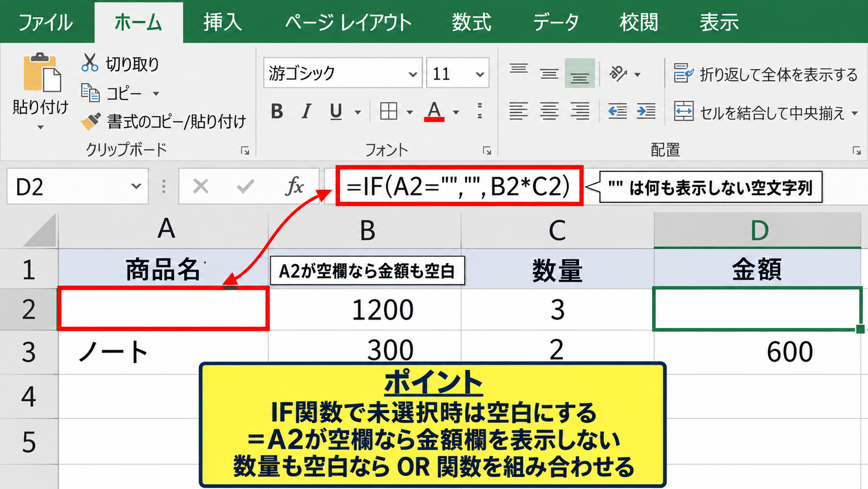Open the font size dropdown
Image resolution: width=868 pixels, height=489 pixels.
point(480,74)
